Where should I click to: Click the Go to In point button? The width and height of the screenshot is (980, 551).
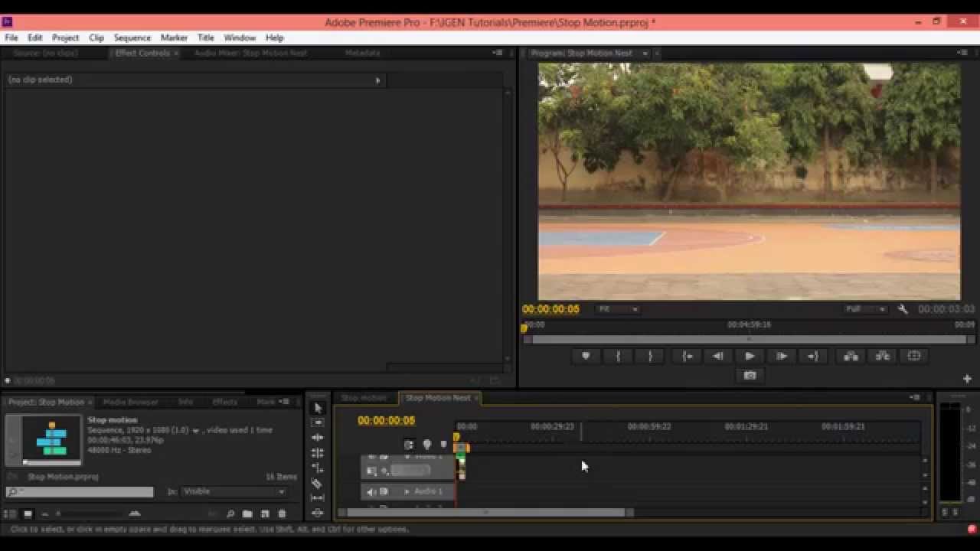[x=687, y=356]
